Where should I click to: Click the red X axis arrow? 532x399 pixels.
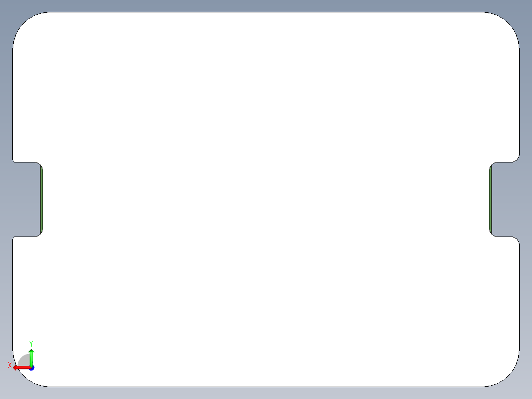click(x=21, y=368)
